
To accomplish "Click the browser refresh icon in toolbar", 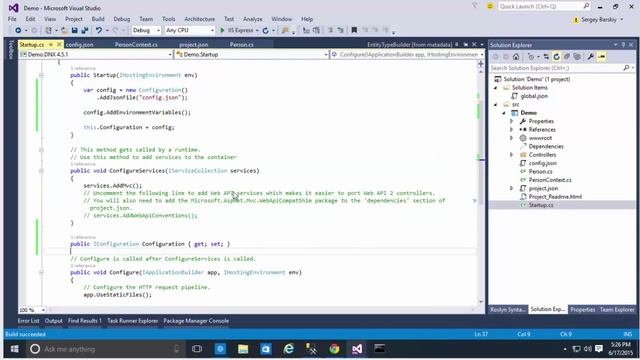I will click(266, 30).
